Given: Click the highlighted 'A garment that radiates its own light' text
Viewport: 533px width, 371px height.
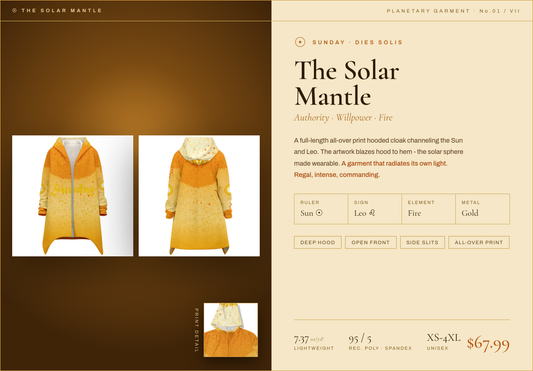Looking at the screenshot, I should 394,164.
